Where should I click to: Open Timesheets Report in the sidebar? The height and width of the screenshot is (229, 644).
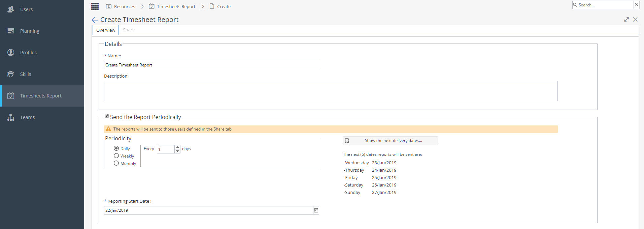42,96
